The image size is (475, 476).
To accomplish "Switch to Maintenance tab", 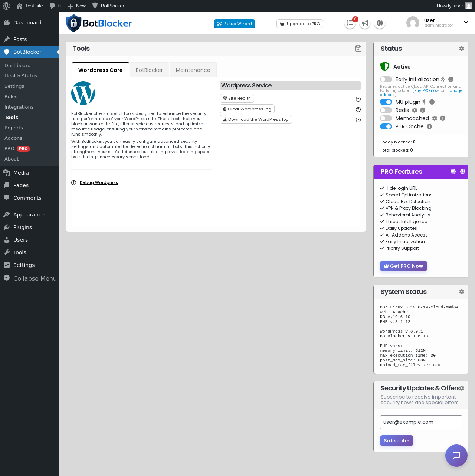I will (193, 70).
